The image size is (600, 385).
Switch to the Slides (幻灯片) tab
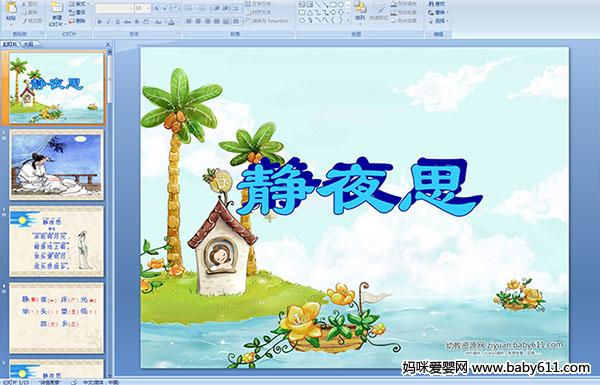[x=10, y=44]
